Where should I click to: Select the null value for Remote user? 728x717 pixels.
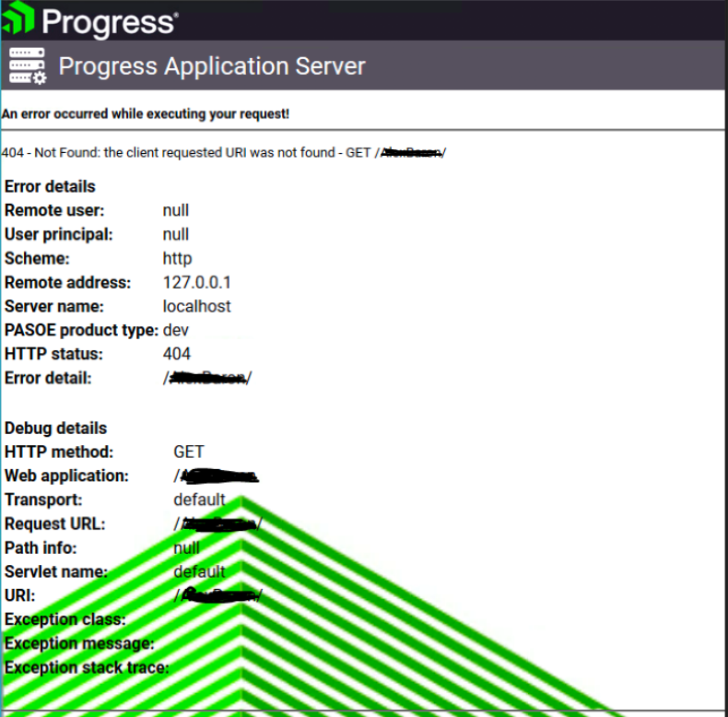pyautogui.click(x=175, y=210)
